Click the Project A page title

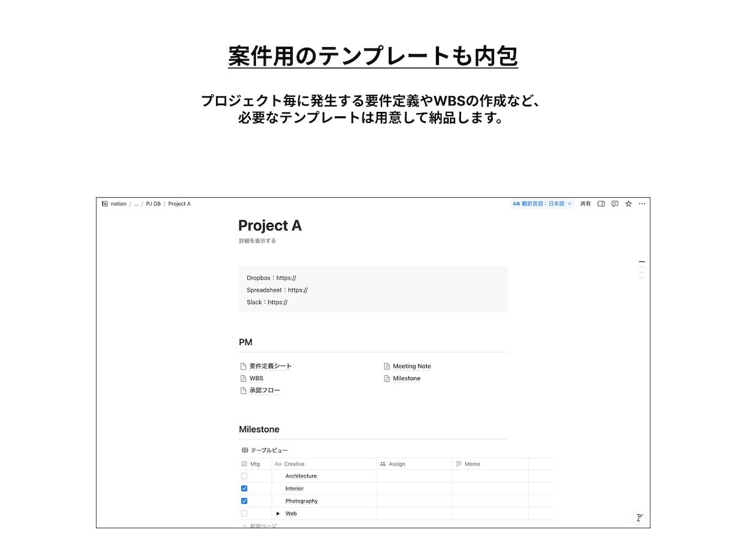click(270, 226)
